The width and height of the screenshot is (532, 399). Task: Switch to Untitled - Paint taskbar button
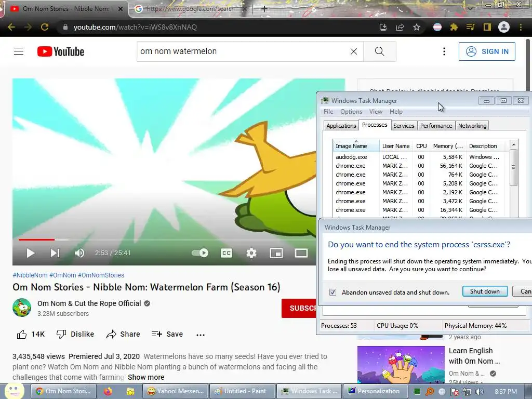pyautogui.click(x=242, y=391)
